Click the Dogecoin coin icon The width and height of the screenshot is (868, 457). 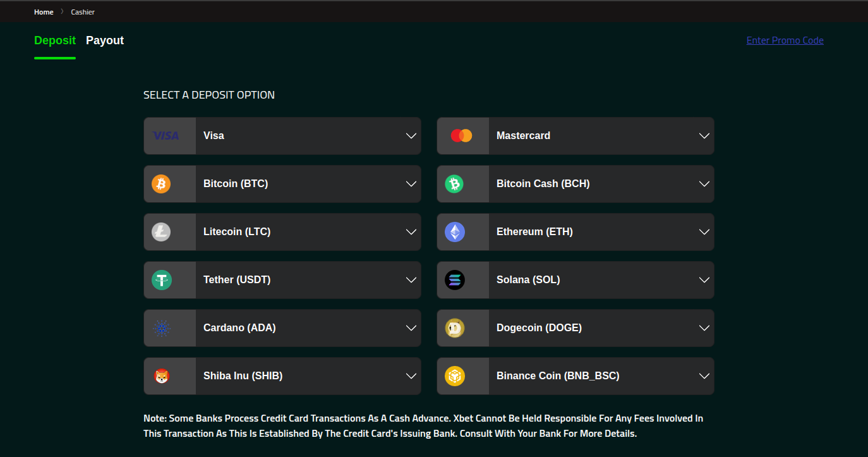pos(454,328)
